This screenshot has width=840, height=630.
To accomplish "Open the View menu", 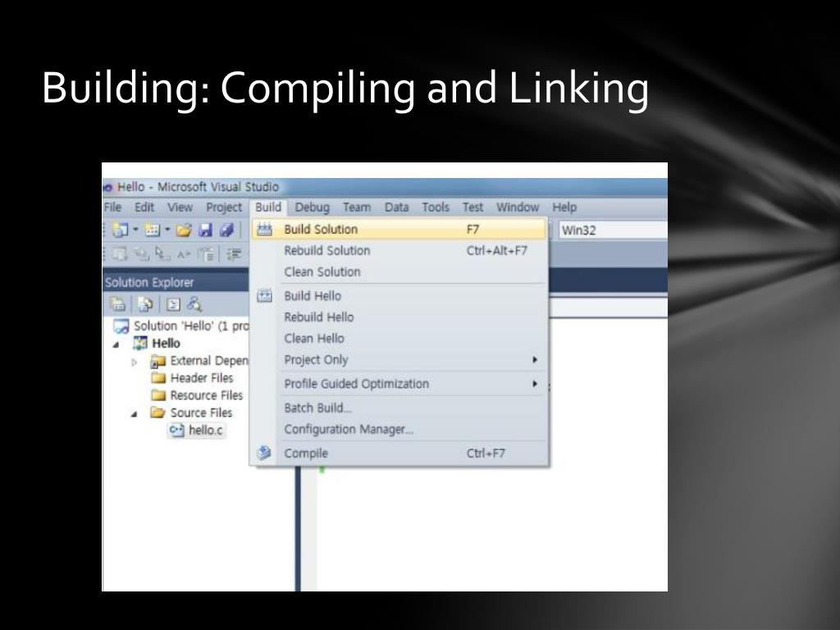I will (x=180, y=208).
